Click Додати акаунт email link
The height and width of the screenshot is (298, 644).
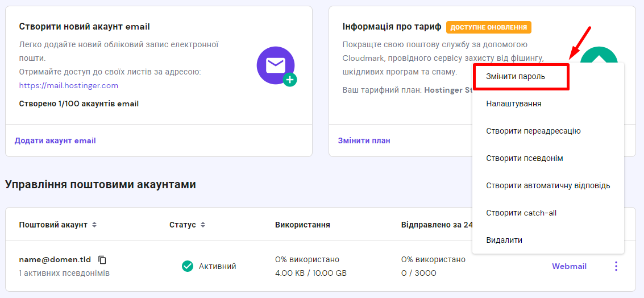55,140
